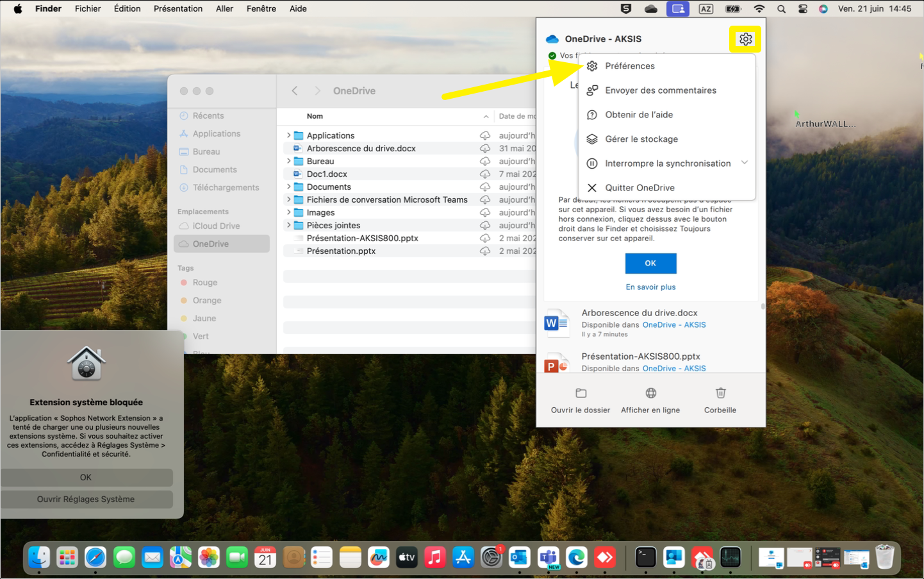
Task: Expand the Interrompre la synchronisation submenu chevron
Action: [745, 163]
